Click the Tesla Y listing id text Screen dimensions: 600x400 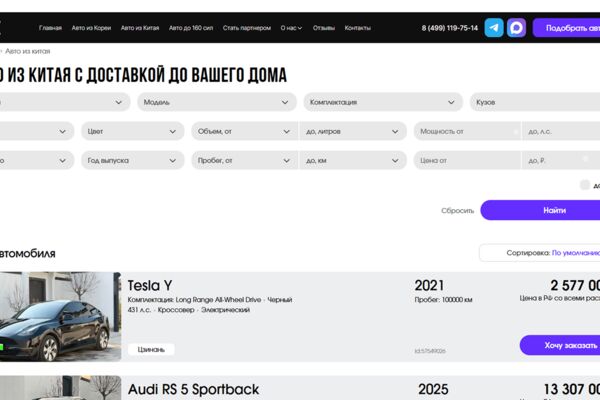tap(430, 351)
